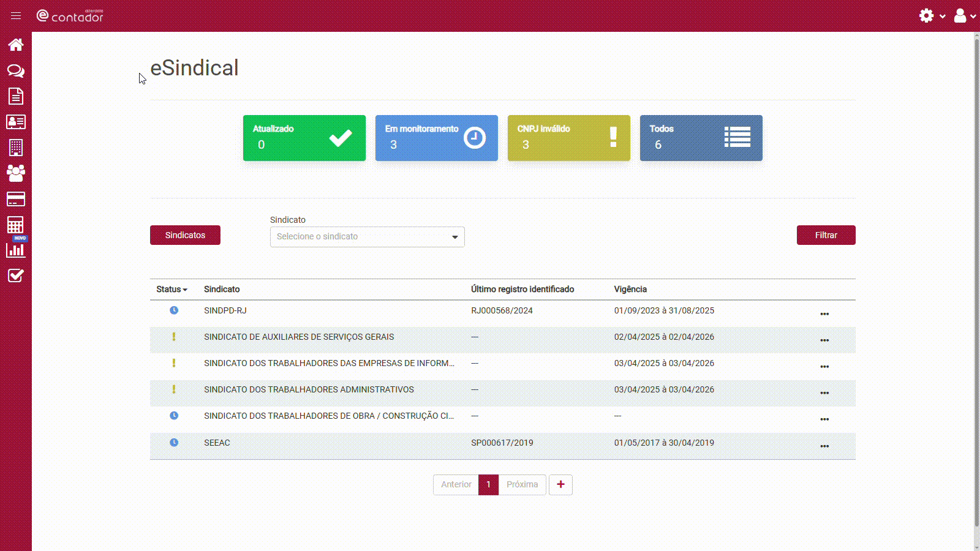Click the Sindicatos button

185,235
